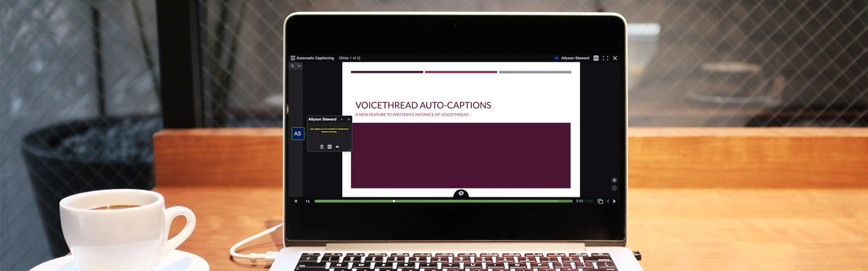
Task: Toggle CC captions in comment popup
Action: point(329,147)
